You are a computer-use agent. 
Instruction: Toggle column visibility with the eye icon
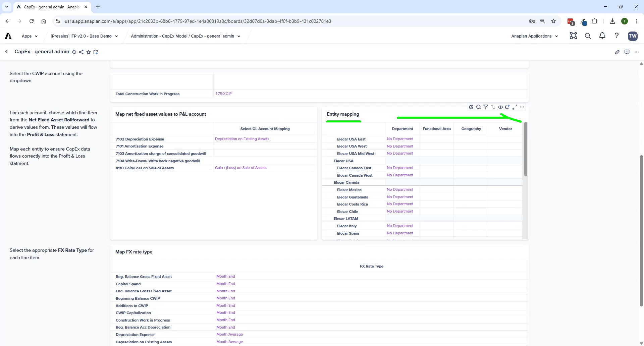501,107
